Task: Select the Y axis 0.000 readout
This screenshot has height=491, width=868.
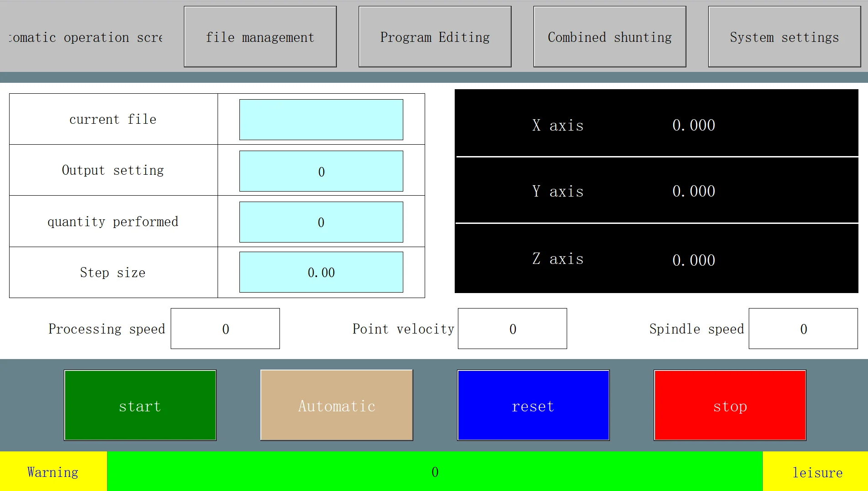Action: tap(694, 191)
